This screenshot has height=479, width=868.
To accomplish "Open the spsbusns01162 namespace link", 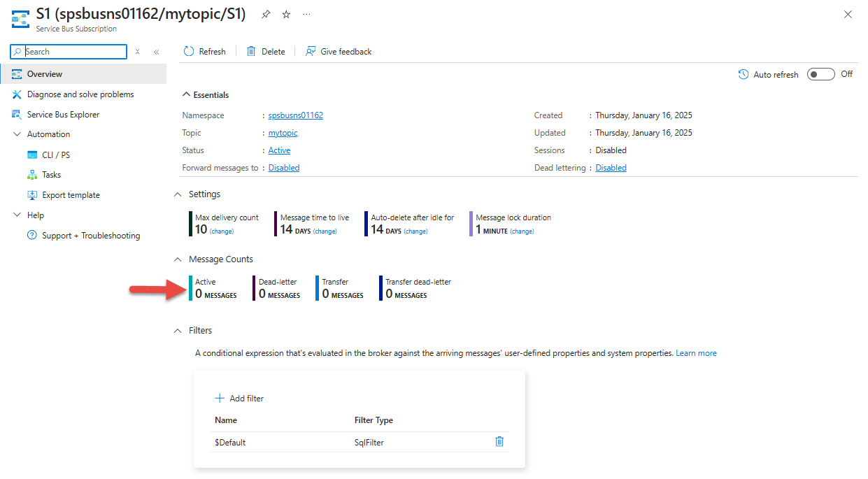I will tap(295, 115).
